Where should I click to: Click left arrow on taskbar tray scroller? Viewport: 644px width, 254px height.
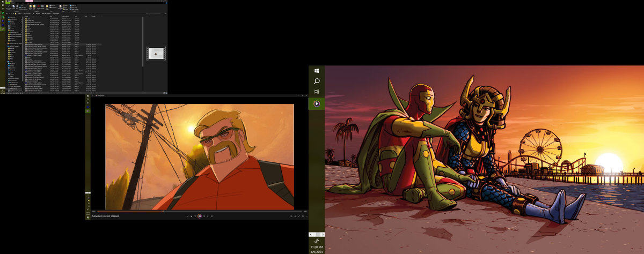click(311, 235)
